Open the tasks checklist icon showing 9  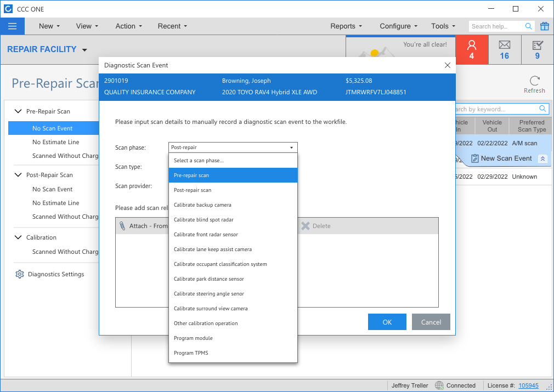[x=538, y=50]
